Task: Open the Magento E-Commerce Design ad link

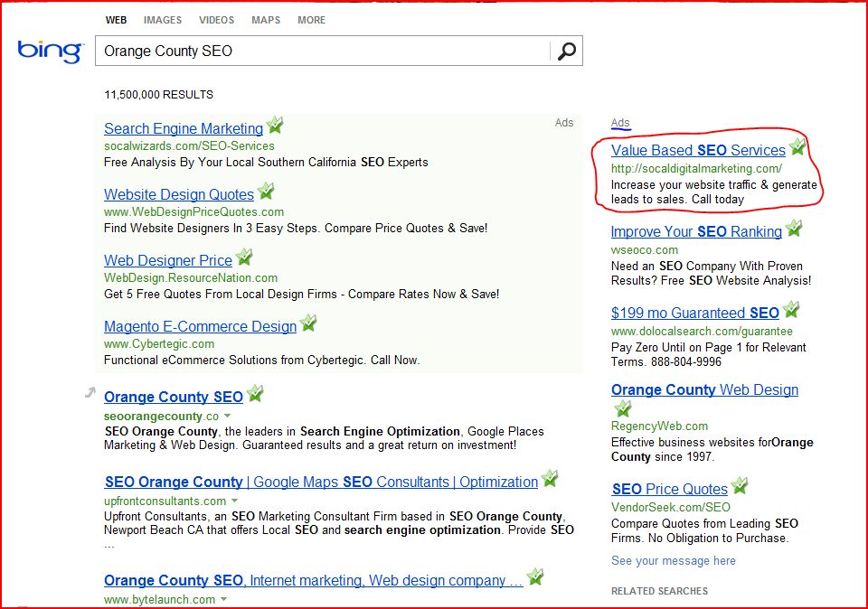Action: (201, 326)
